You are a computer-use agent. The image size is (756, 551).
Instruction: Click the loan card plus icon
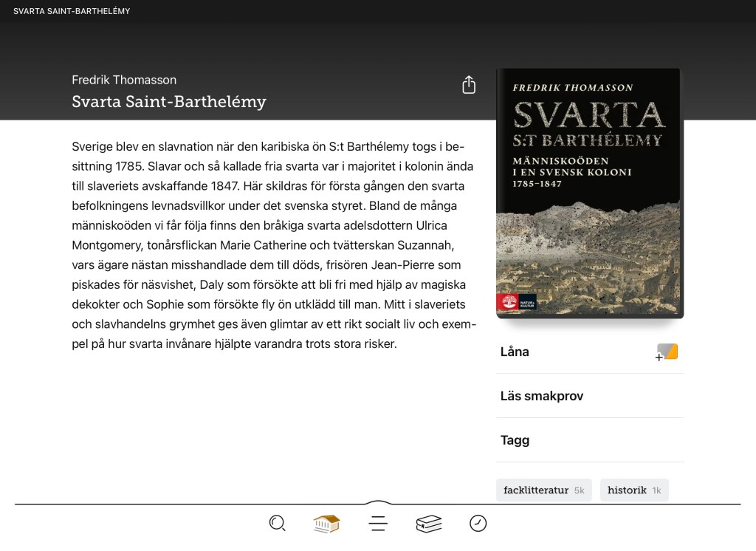coord(667,352)
